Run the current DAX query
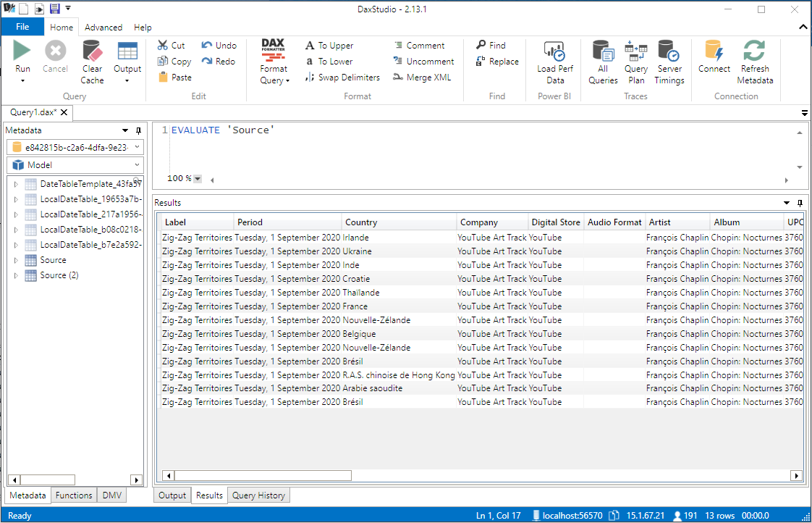Screen dimensions: 812x523 click(x=22, y=59)
